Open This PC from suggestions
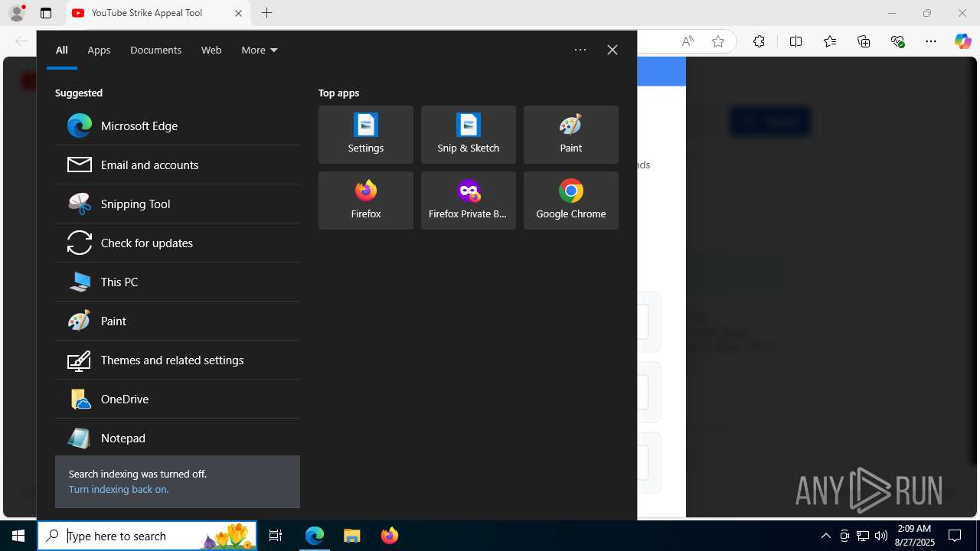980x551 pixels. tap(178, 282)
